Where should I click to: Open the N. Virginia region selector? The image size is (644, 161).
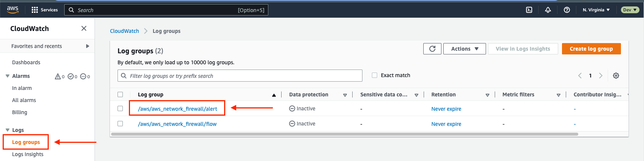pos(596,10)
